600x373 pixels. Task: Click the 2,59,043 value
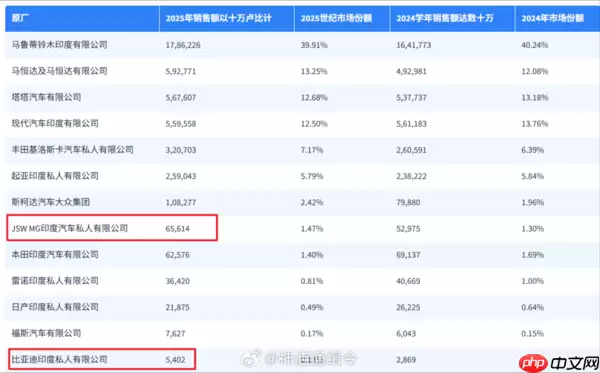pyautogui.click(x=181, y=176)
